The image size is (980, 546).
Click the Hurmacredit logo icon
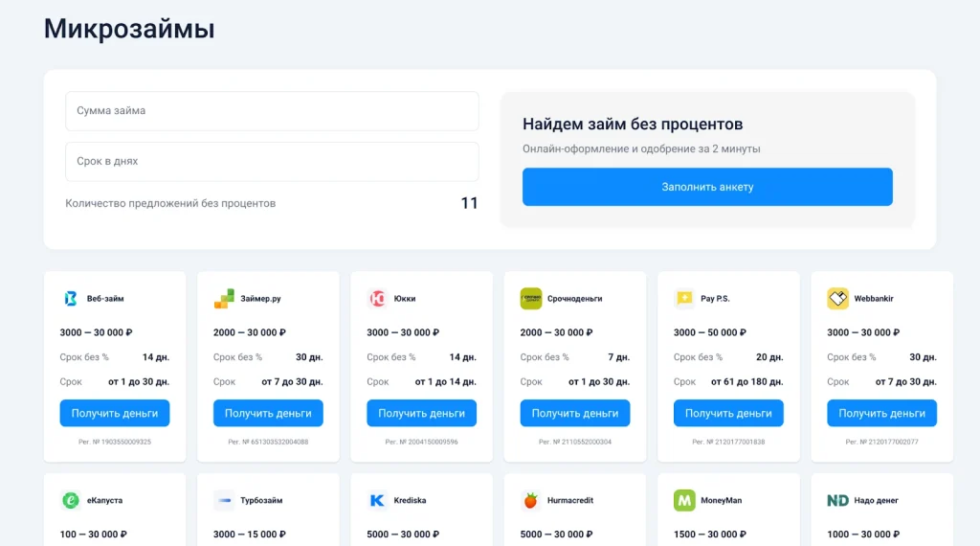point(530,500)
